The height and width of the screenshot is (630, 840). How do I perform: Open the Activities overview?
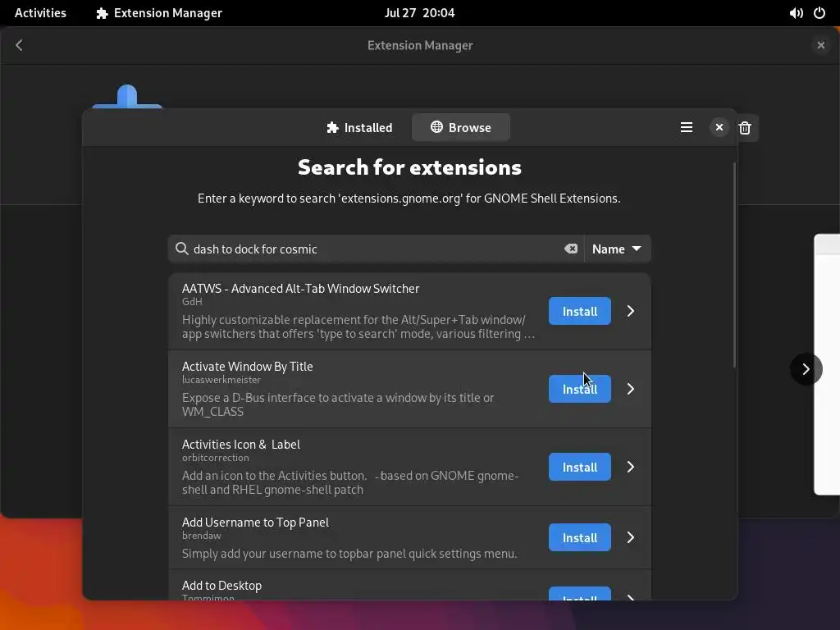click(x=40, y=13)
